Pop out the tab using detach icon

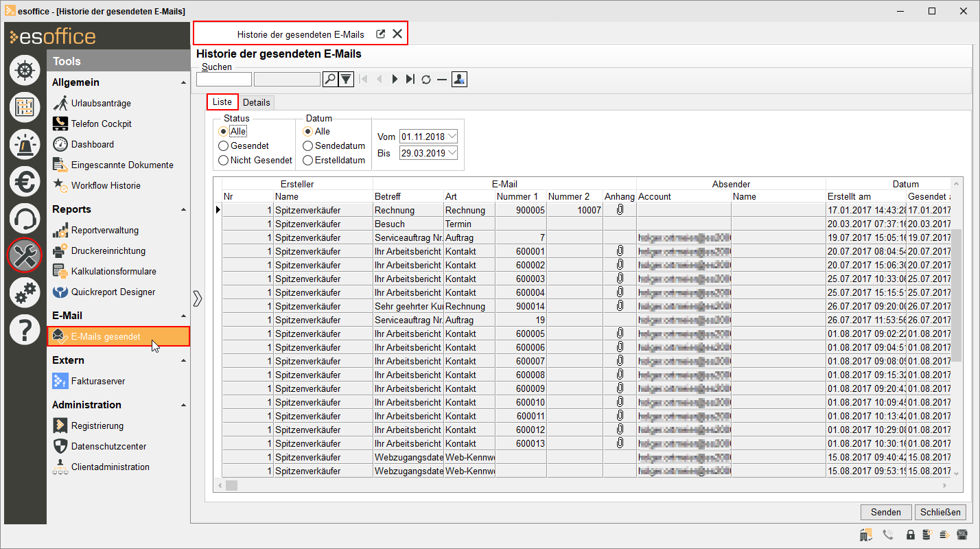380,34
